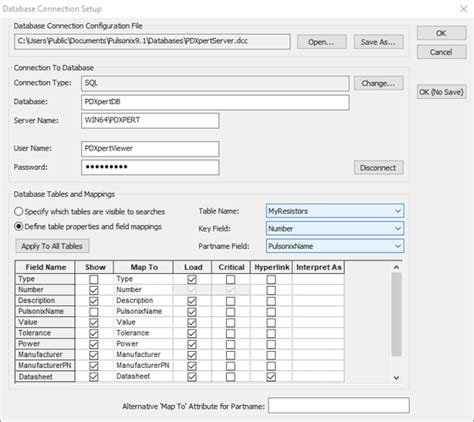Toggle Critical checkbox for Type row

click(230, 279)
